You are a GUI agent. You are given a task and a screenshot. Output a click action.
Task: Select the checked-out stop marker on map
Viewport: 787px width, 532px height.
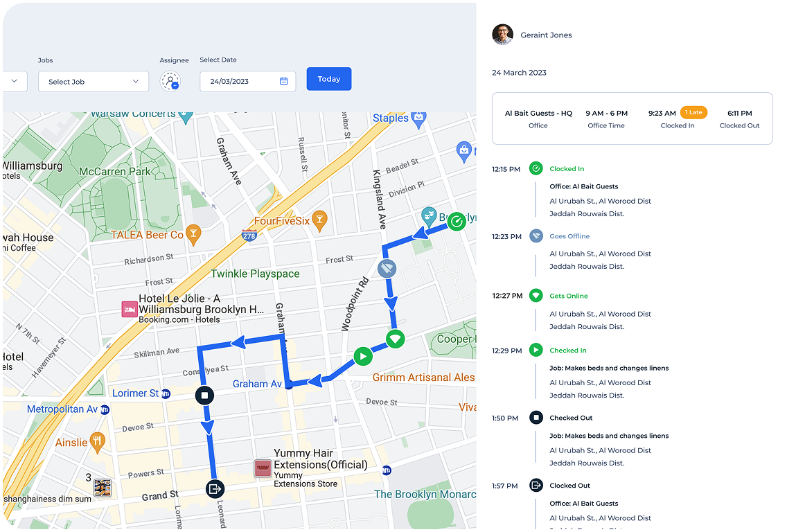[x=204, y=396]
